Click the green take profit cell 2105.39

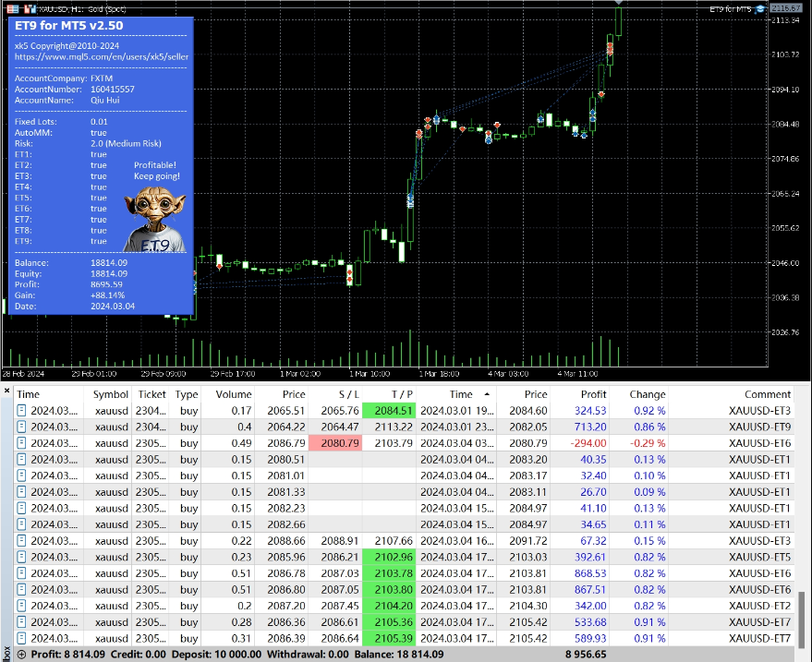coord(389,638)
